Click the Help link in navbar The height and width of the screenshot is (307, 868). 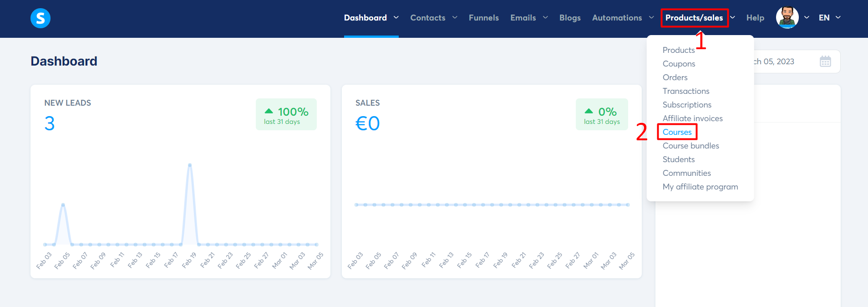click(755, 18)
